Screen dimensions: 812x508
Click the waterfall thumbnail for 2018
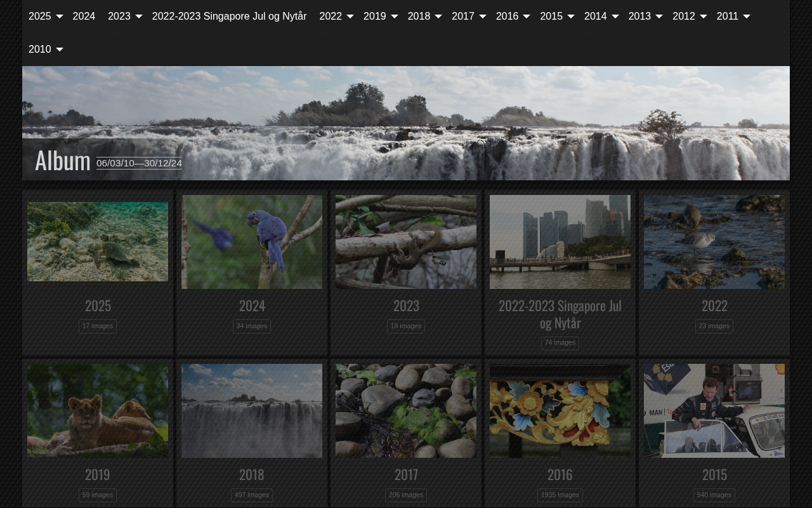[252, 410]
